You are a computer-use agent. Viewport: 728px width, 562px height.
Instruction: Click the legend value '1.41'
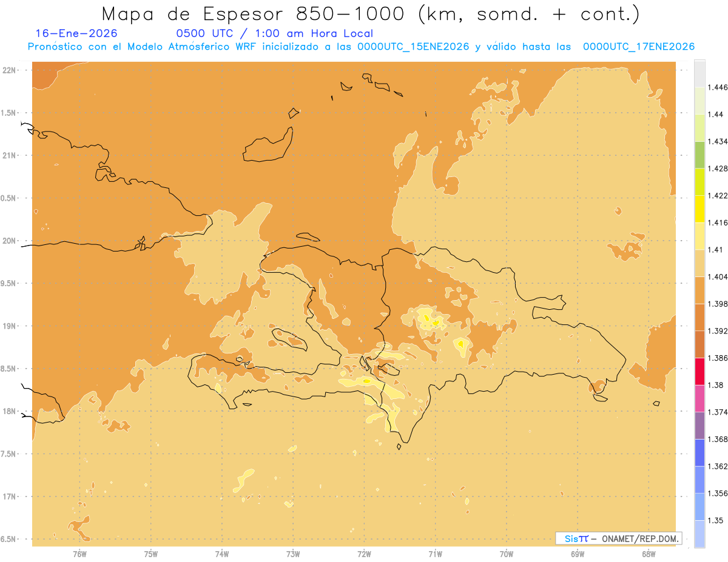[716, 250]
